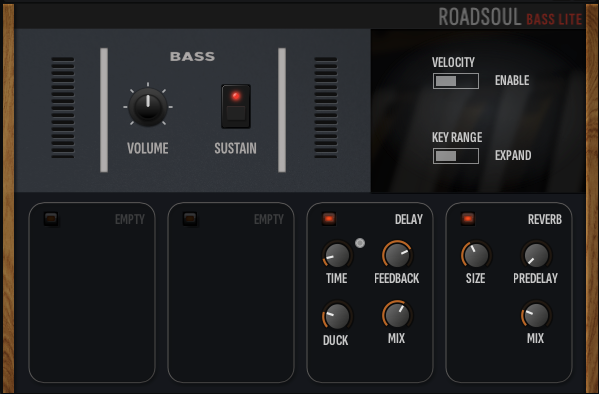Click the ENABLE label next to Velocity
The image size is (599, 394).
[512, 81]
